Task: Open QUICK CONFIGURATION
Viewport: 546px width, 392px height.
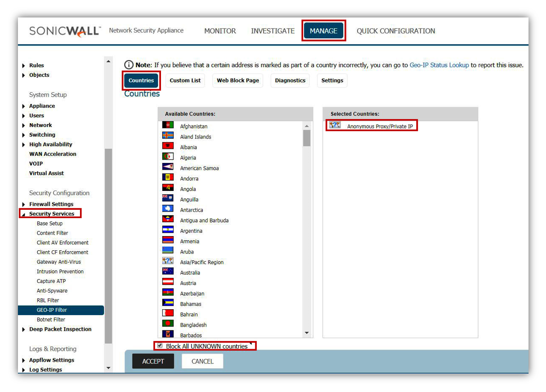Action: (x=396, y=31)
